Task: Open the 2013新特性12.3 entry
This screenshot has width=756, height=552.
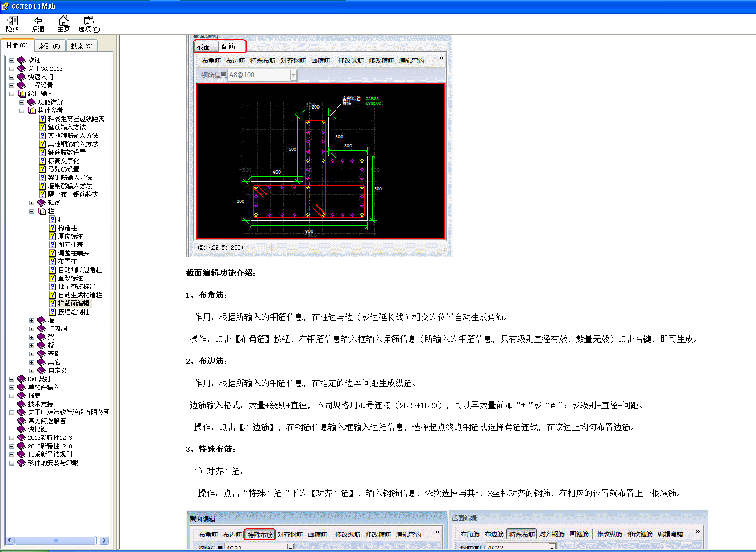Action: tap(50, 438)
